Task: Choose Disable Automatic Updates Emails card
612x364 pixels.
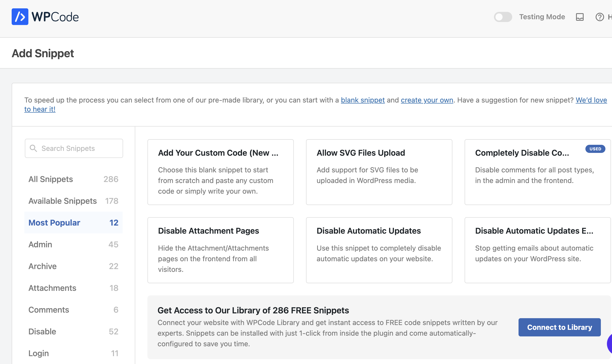Action: click(538, 250)
